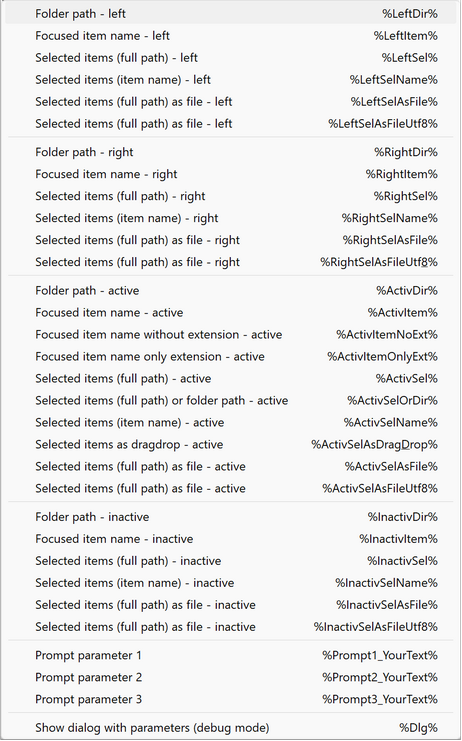The height and width of the screenshot is (741, 462).
Task: Pick Selected items (item name) - right
Action: [x=231, y=218]
